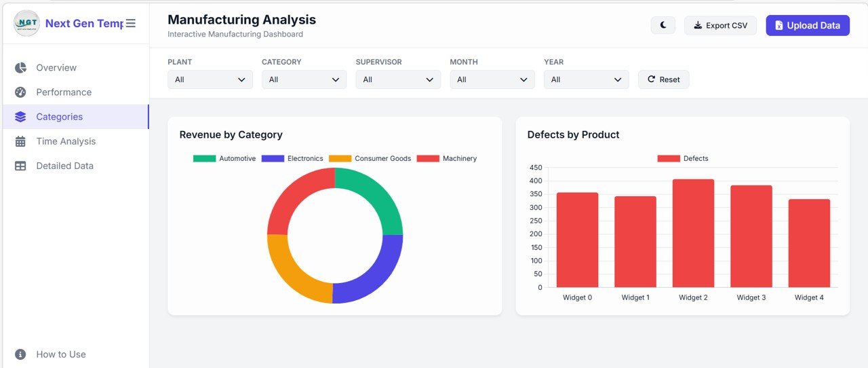Click the orange Consumer Goods legend swatch

pyautogui.click(x=340, y=158)
